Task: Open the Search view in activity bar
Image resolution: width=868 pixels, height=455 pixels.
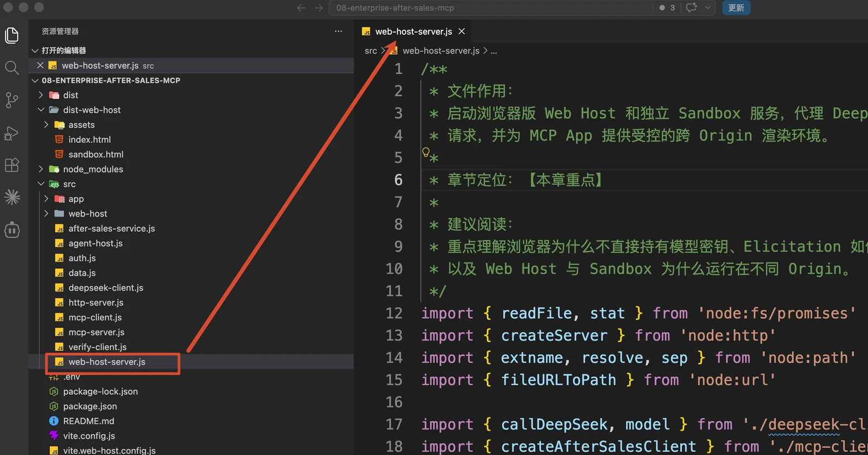Action: (12, 68)
